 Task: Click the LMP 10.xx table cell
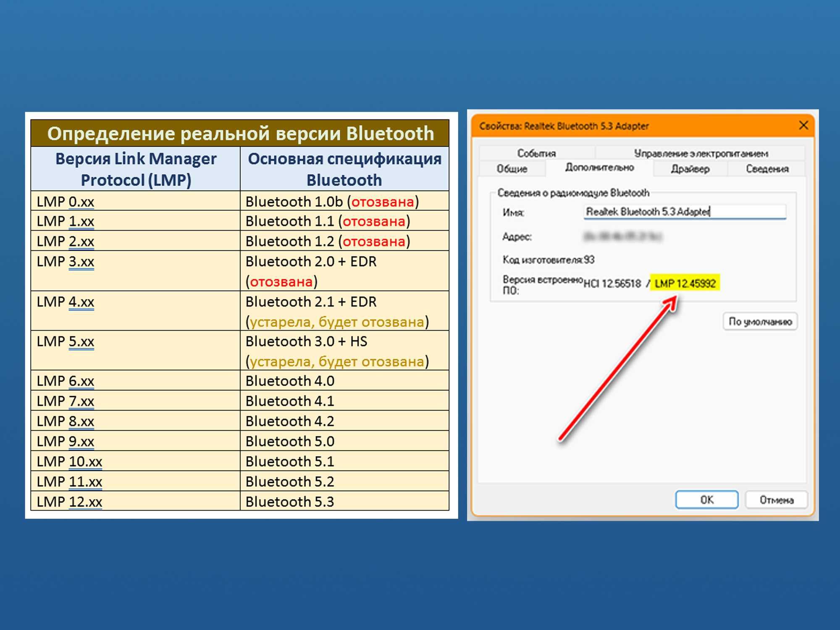click(135, 461)
